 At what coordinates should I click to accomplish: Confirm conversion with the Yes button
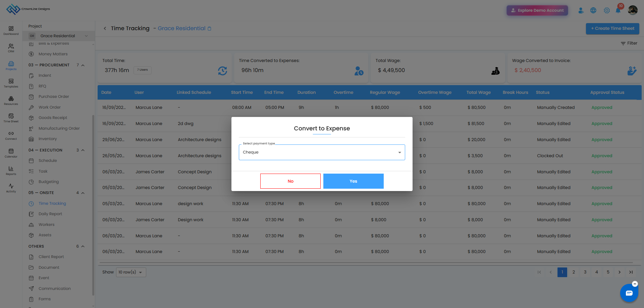point(353,181)
